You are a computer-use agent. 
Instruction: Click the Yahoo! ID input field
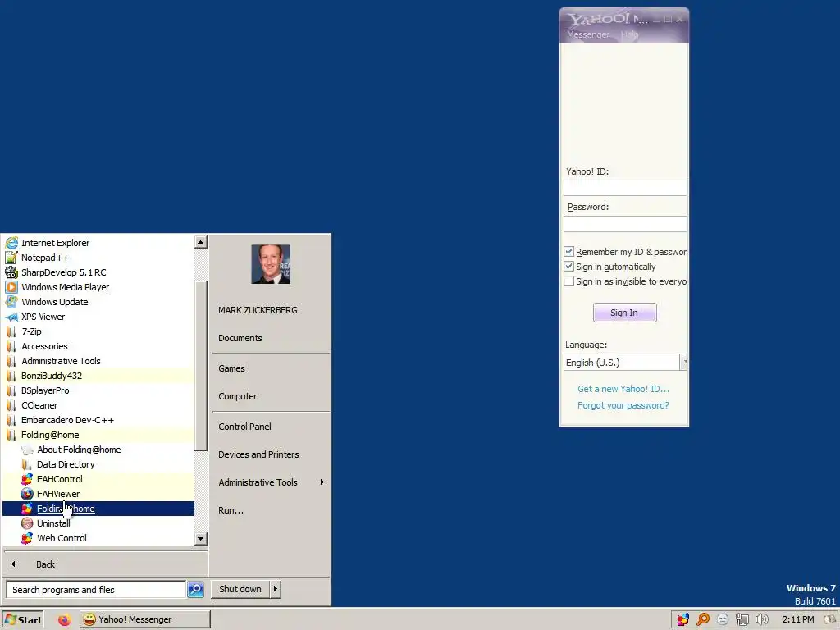[x=624, y=188]
